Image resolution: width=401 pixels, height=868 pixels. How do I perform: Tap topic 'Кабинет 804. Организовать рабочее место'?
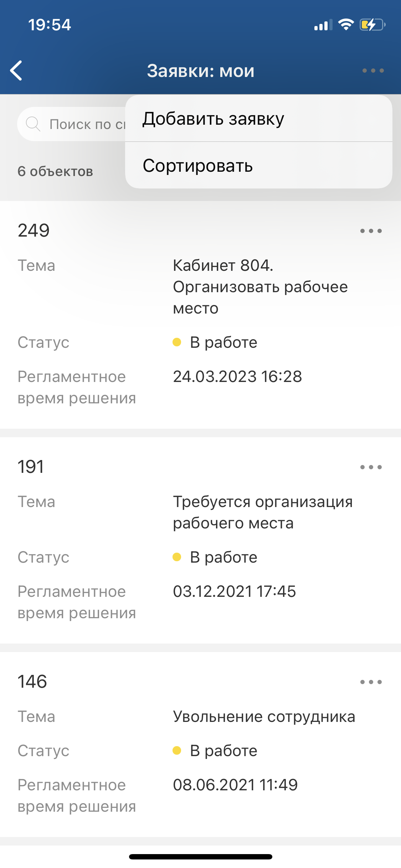pyautogui.click(x=260, y=287)
